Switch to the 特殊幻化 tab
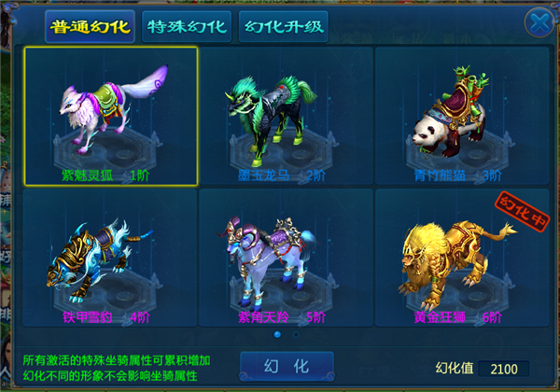 click(187, 27)
